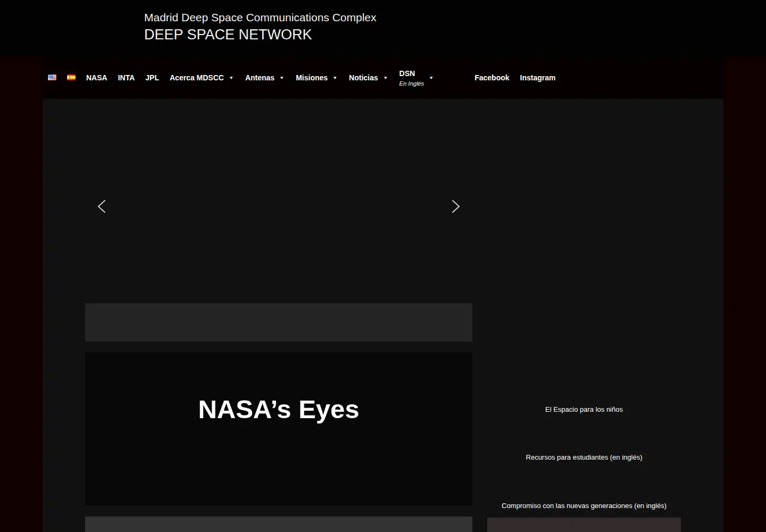Expand the Antenas dropdown menu
The image size is (766, 532).
click(264, 78)
